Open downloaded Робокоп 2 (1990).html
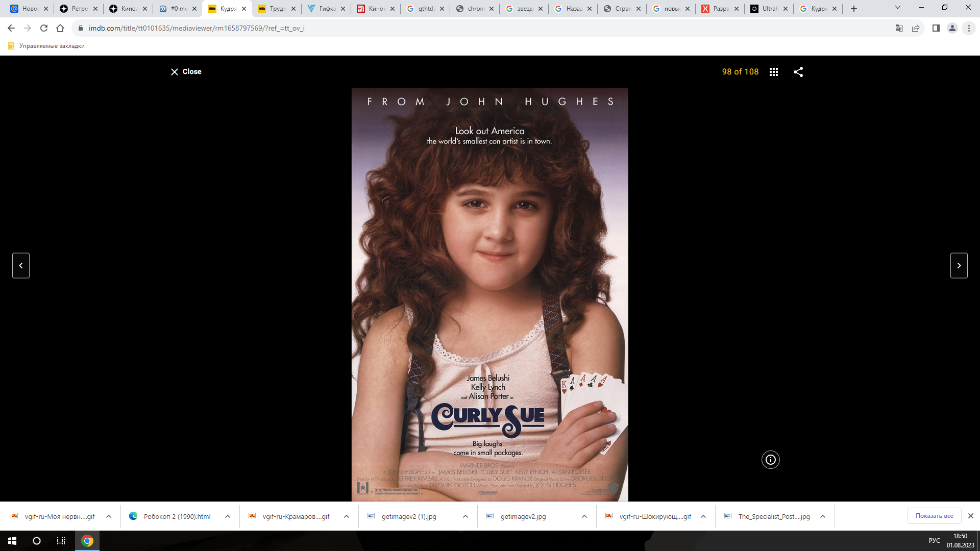 tap(170, 516)
